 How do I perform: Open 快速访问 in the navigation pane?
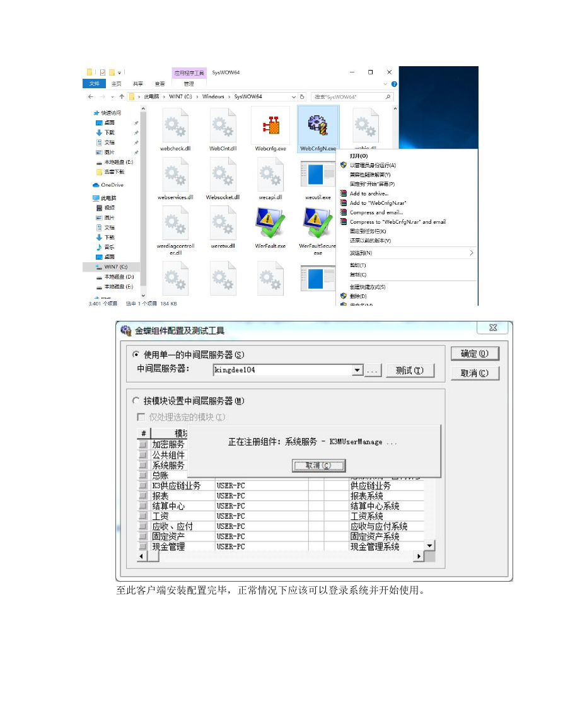[x=107, y=113]
